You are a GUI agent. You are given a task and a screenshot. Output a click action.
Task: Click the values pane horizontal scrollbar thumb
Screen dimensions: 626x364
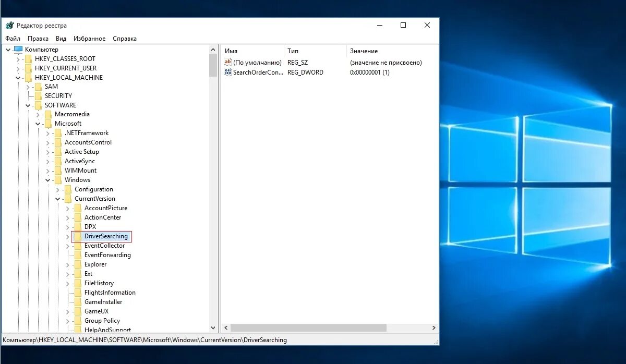point(308,328)
